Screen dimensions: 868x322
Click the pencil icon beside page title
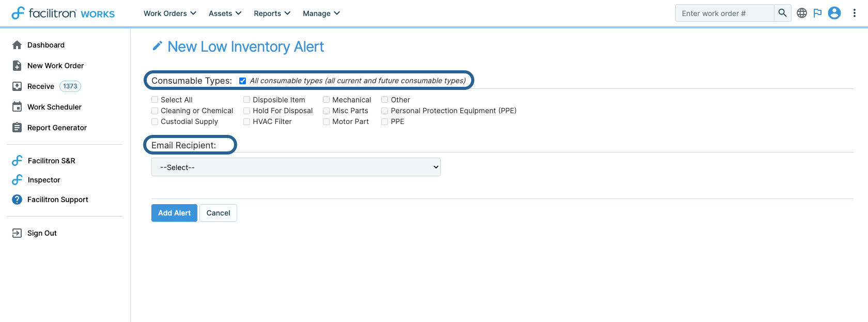pos(158,46)
